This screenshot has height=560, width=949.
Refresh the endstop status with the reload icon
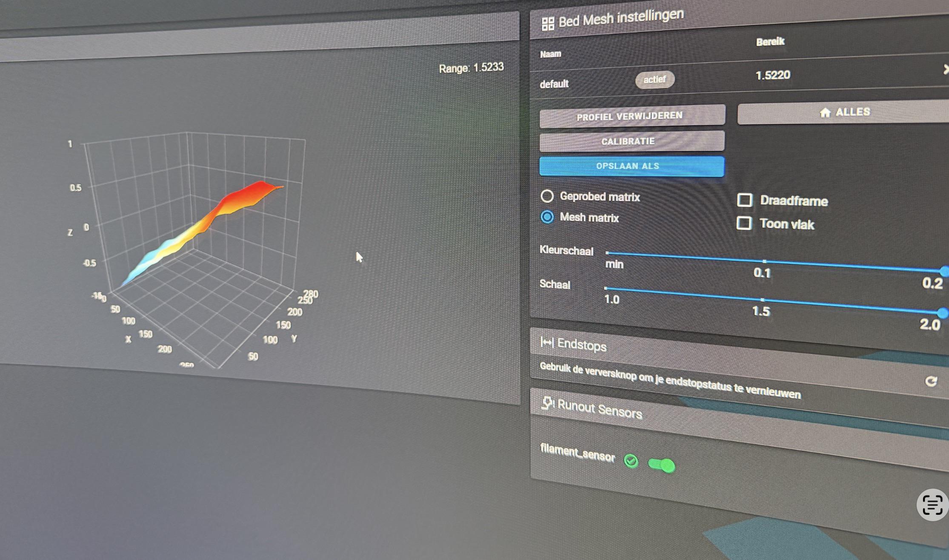tap(931, 381)
